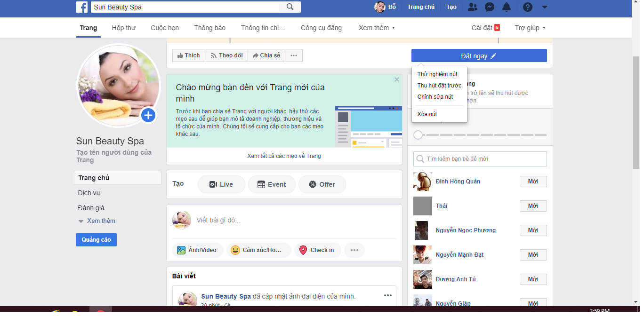644x316 pixels.
Task: Open the Thông tin chi… tab
Action: click(x=263, y=28)
